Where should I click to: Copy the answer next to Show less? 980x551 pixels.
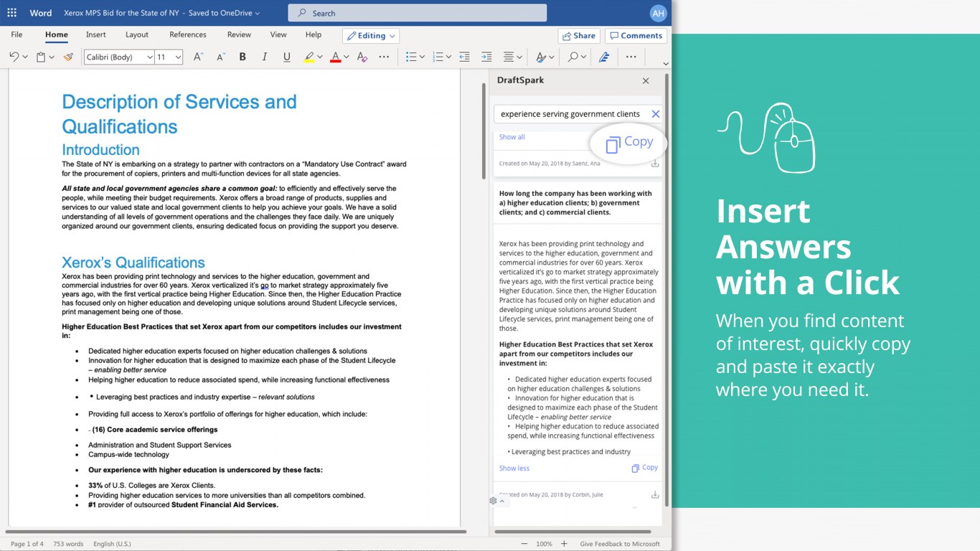(644, 468)
